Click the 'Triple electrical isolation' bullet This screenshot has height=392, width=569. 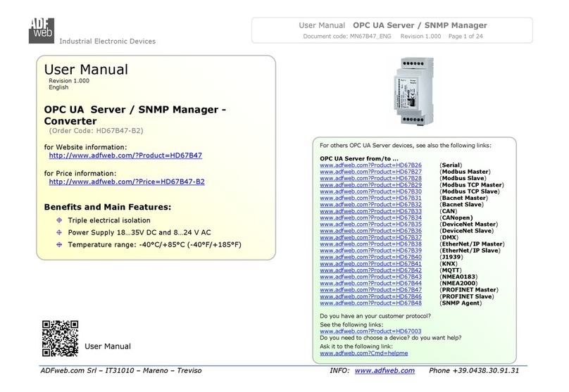point(109,220)
